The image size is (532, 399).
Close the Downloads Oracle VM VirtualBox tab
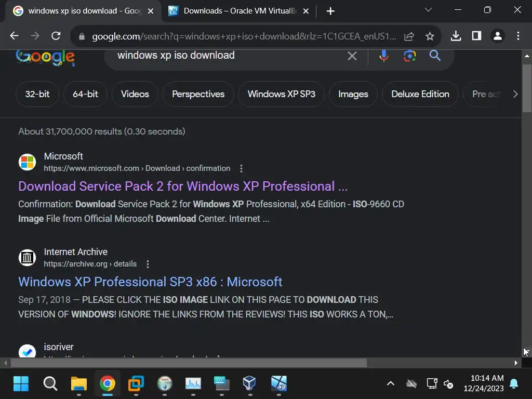(305, 11)
